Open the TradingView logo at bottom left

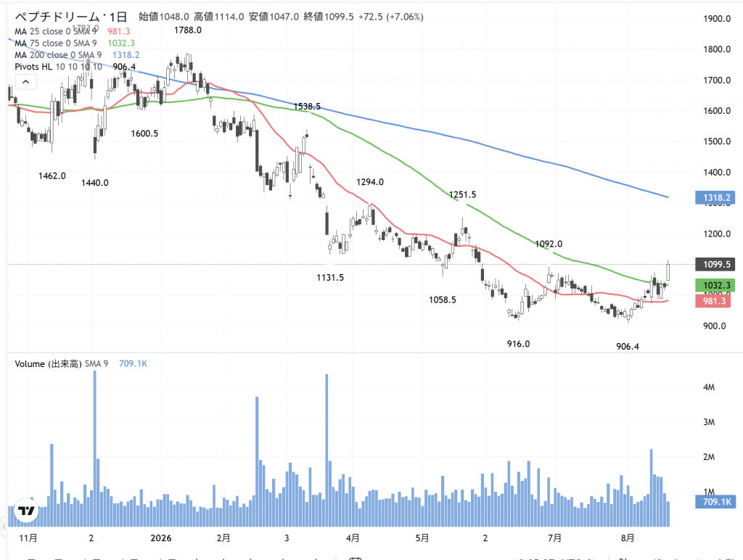(25, 510)
